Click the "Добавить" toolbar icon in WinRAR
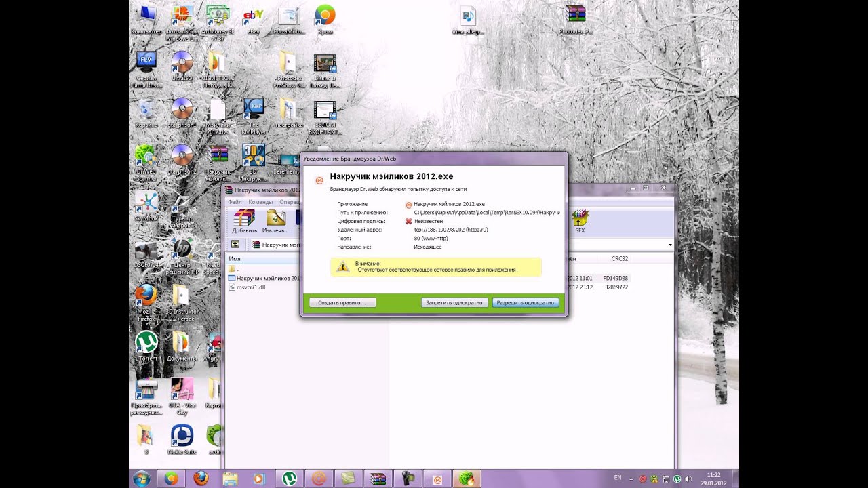 244,222
